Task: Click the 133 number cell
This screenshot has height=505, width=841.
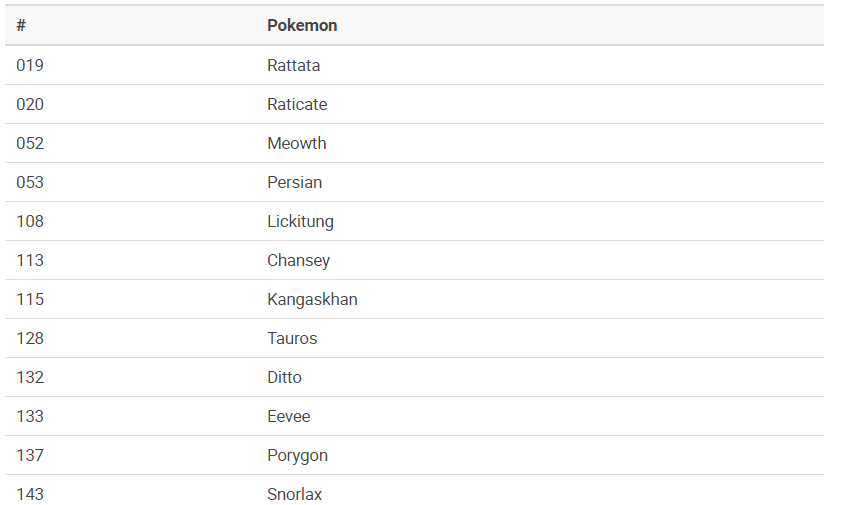Action: click(x=30, y=416)
